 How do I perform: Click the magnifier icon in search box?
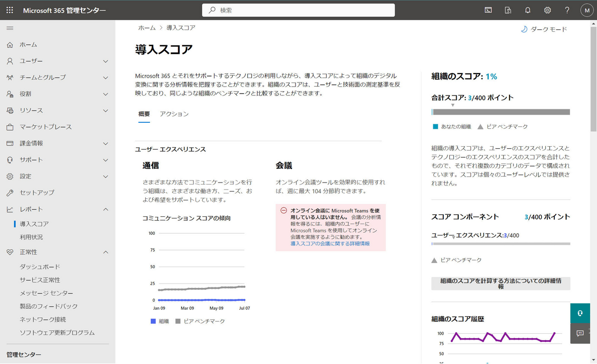(212, 10)
